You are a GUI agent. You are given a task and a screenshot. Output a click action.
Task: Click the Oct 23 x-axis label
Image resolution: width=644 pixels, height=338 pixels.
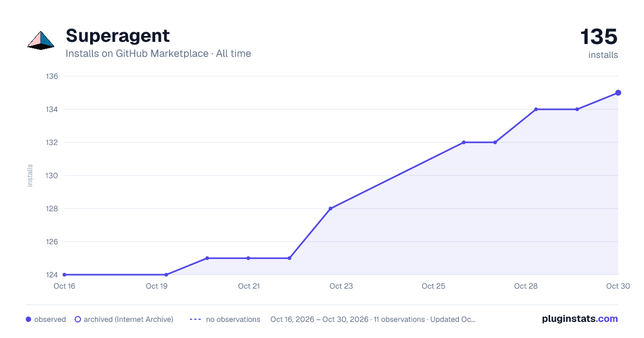click(x=341, y=286)
